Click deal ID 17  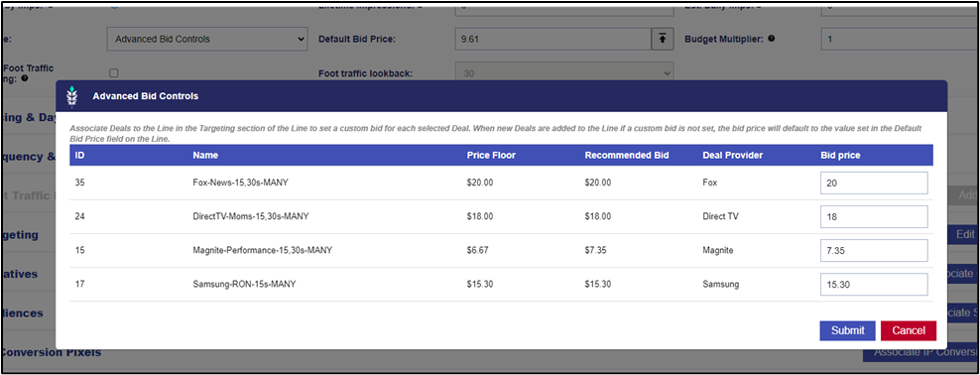click(79, 285)
